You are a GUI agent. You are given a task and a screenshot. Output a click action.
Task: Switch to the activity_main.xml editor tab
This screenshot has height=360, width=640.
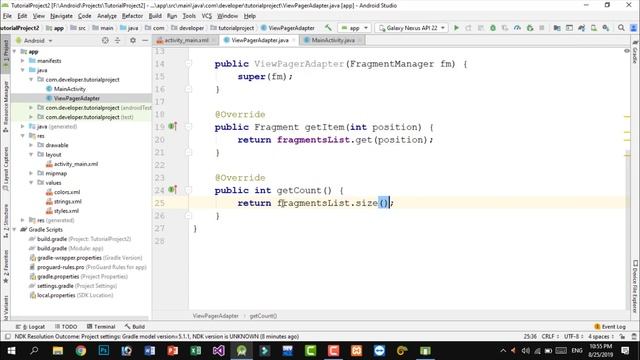click(186, 40)
